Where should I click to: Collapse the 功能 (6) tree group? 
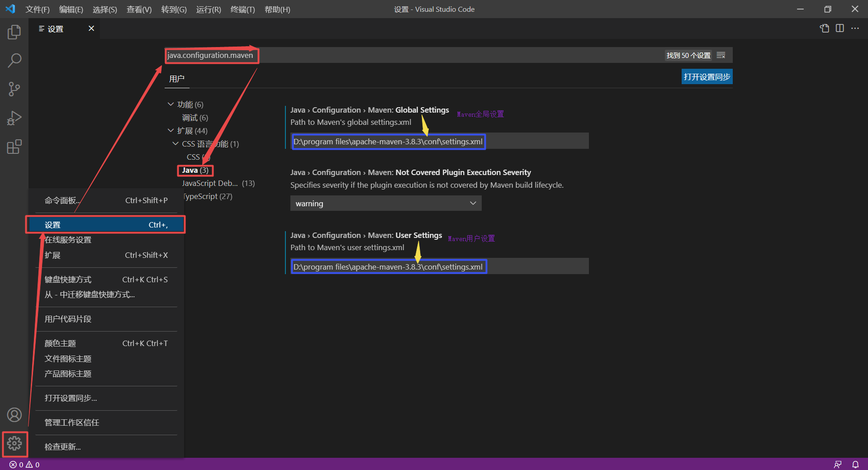(x=171, y=104)
